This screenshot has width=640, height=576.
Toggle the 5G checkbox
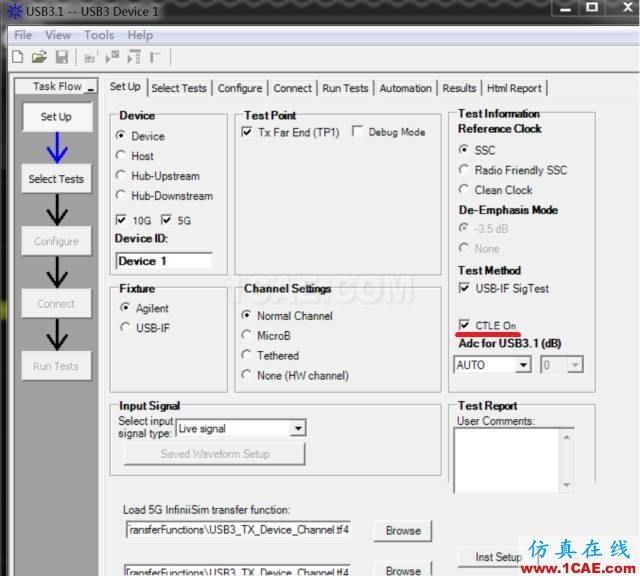166,220
